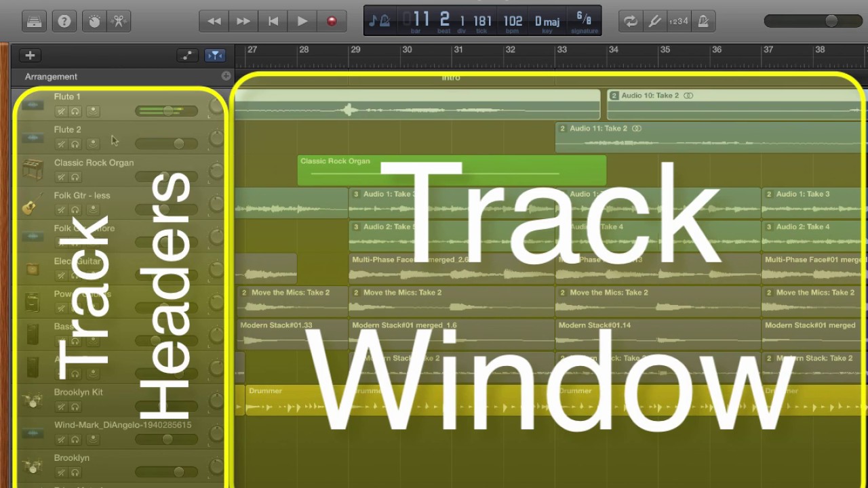
Task: Open takes menu on first Audio 1: Take 3
Action: coord(356,194)
